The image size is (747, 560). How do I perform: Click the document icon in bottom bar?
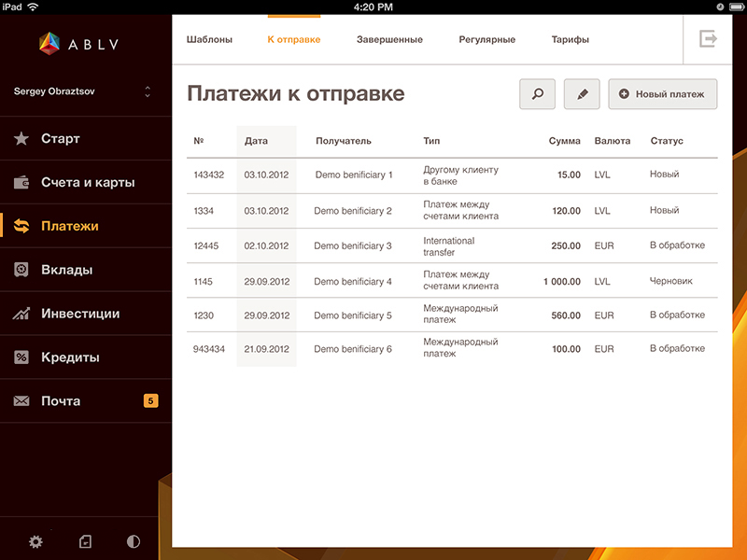pos(85,541)
